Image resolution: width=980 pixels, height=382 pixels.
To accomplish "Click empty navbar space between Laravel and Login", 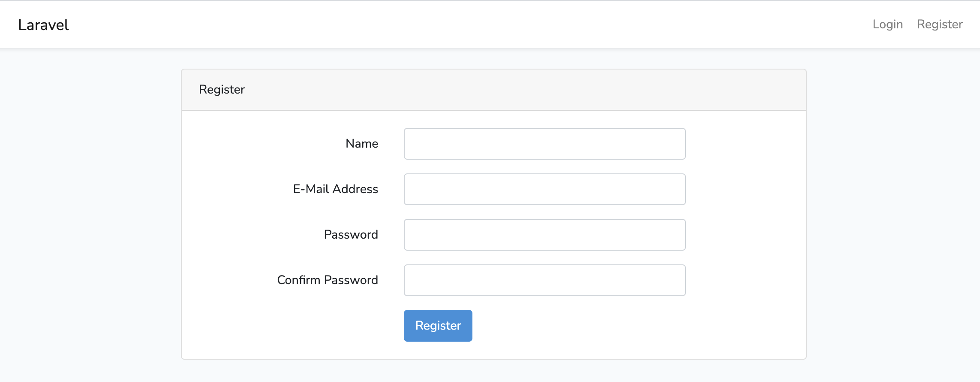I will click(x=472, y=24).
